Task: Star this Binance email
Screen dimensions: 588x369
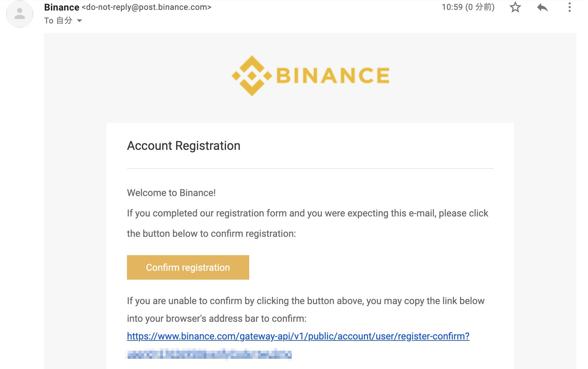Action: pos(515,7)
